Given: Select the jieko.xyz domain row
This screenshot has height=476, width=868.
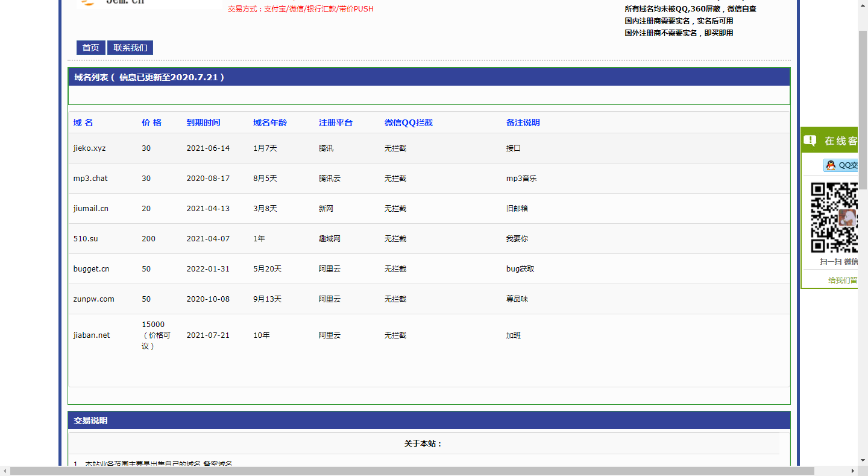Looking at the screenshot, I should point(90,148).
